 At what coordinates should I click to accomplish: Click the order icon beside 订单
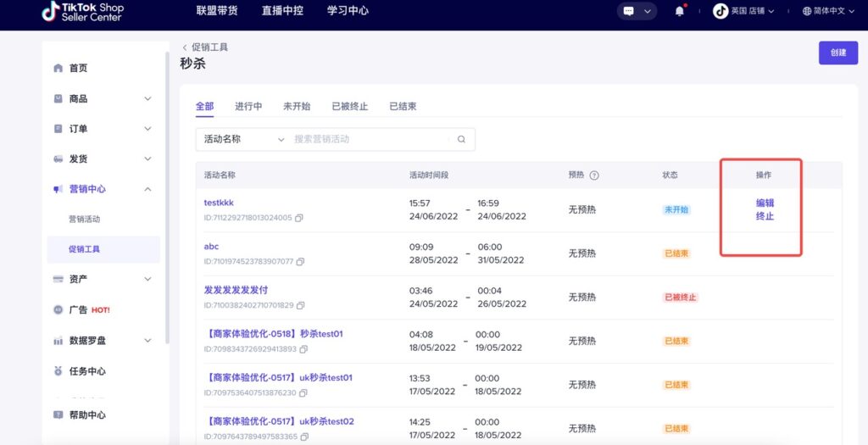pos(58,128)
